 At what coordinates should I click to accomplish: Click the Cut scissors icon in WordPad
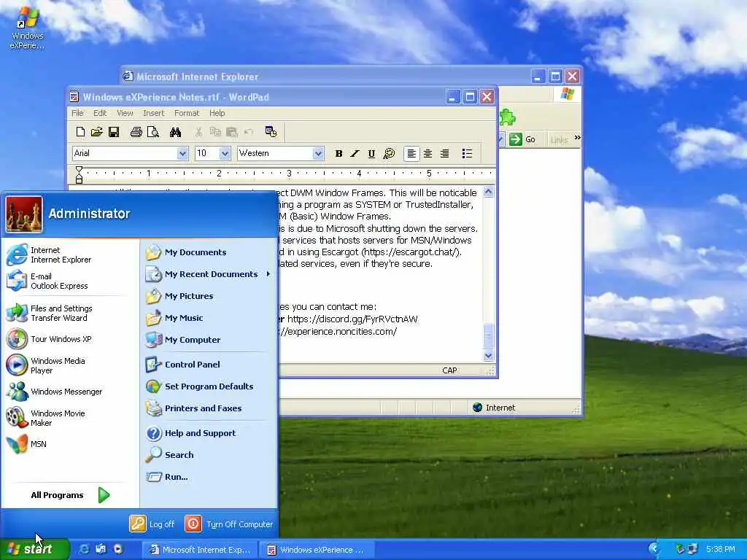(x=198, y=132)
